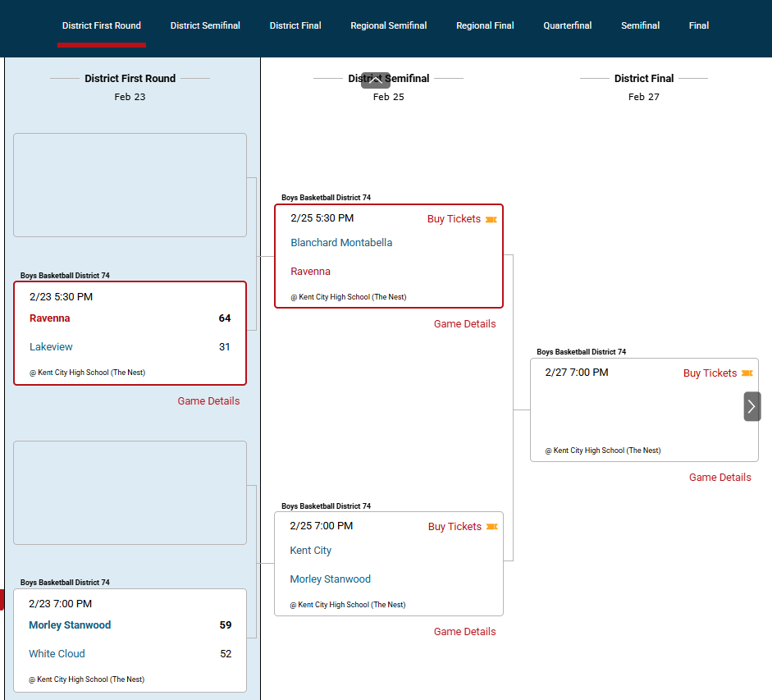Click the Lakeview team name
This screenshot has height=700, width=772.
(x=51, y=347)
